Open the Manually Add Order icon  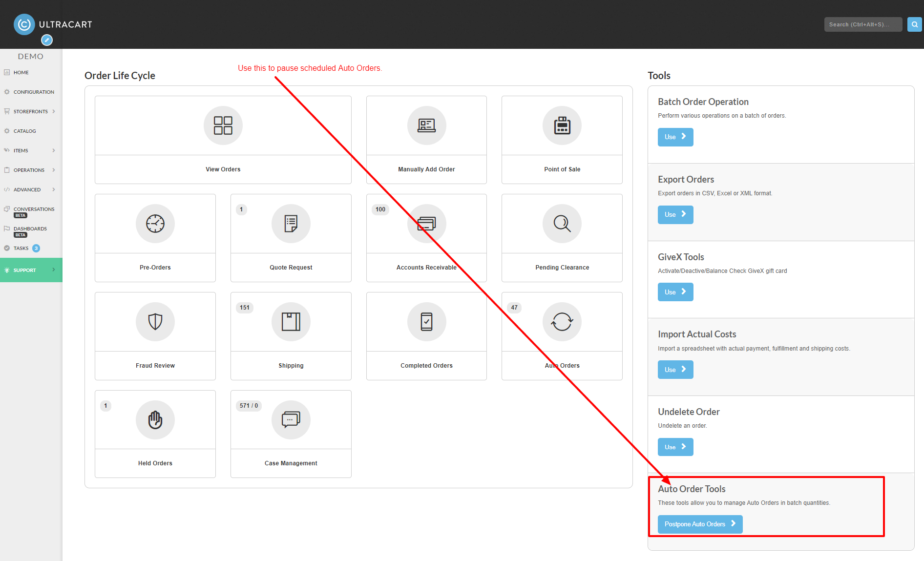coord(427,125)
